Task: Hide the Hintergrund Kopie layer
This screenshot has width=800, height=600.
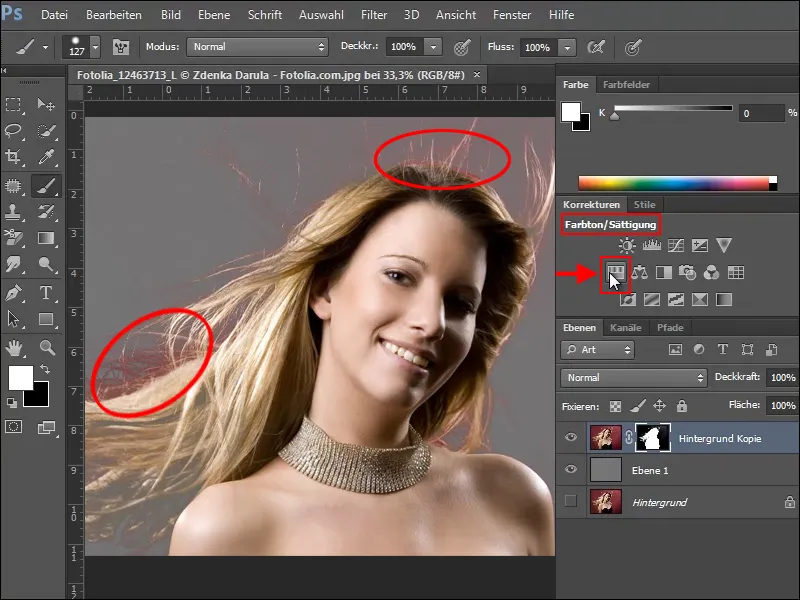Action: click(571, 437)
